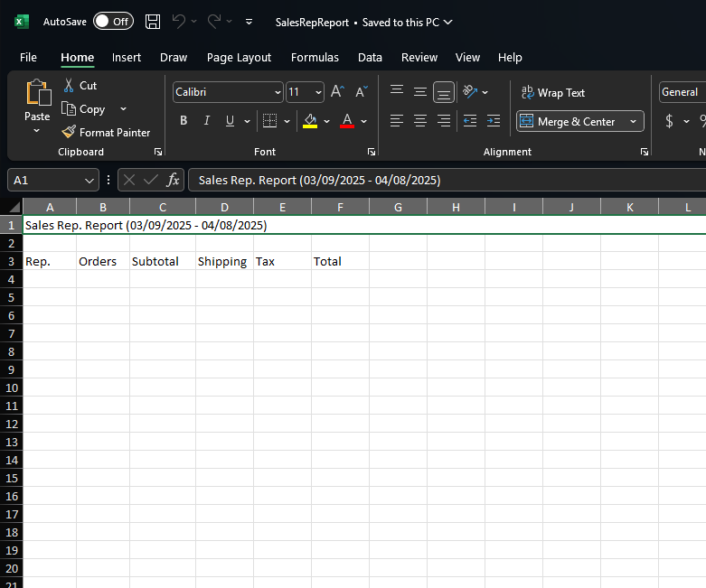706x588 pixels.
Task: Click the Orientation text angle icon
Action: [x=470, y=92]
